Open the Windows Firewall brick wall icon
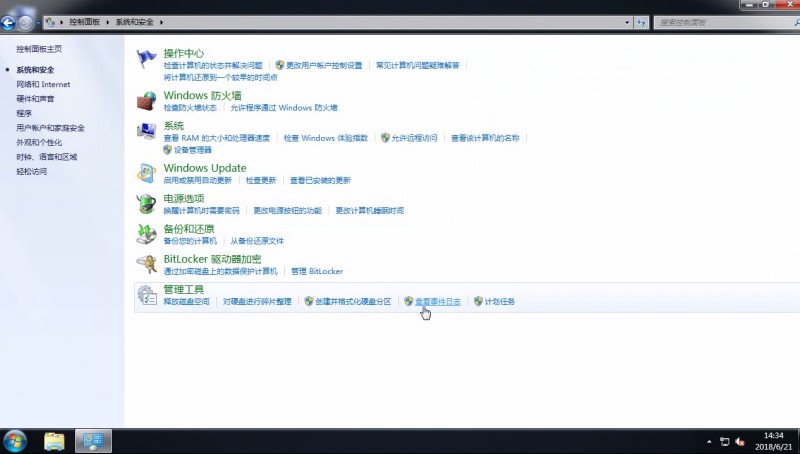 (146, 101)
